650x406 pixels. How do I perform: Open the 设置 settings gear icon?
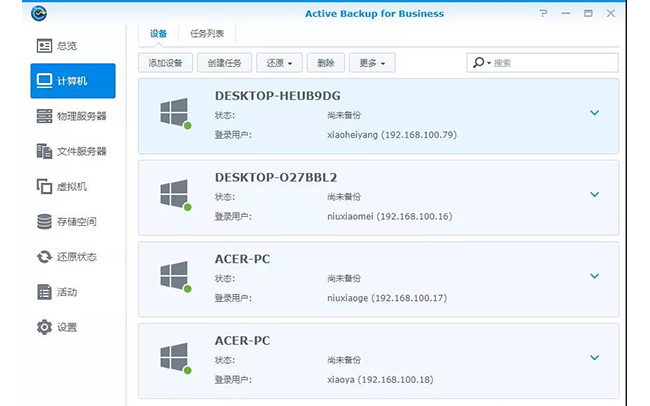pos(44,327)
